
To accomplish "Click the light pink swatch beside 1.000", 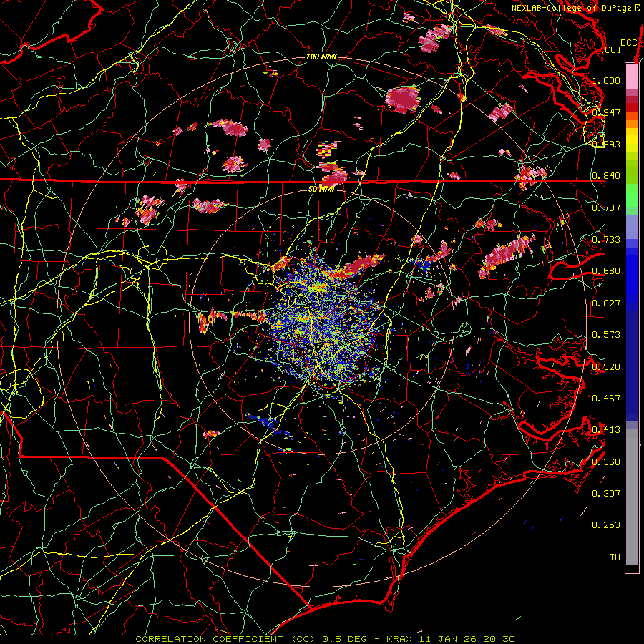I will 632,77.
